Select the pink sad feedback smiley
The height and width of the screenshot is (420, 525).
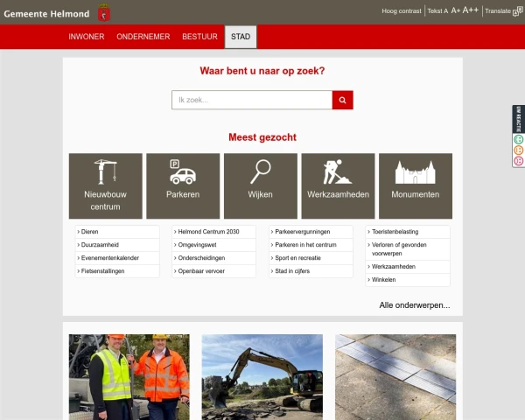tap(518, 161)
